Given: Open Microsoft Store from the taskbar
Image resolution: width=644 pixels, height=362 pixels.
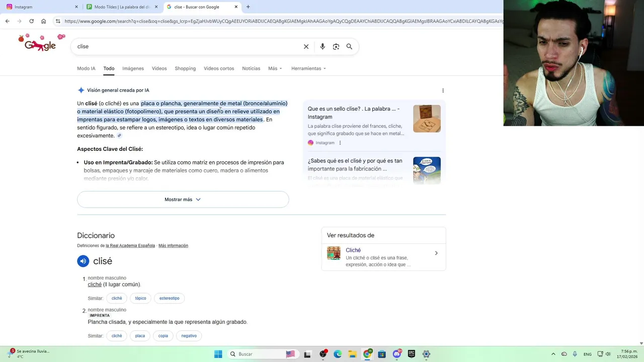Looking at the screenshot, I should pyautogui.click(x=382, y=354).
